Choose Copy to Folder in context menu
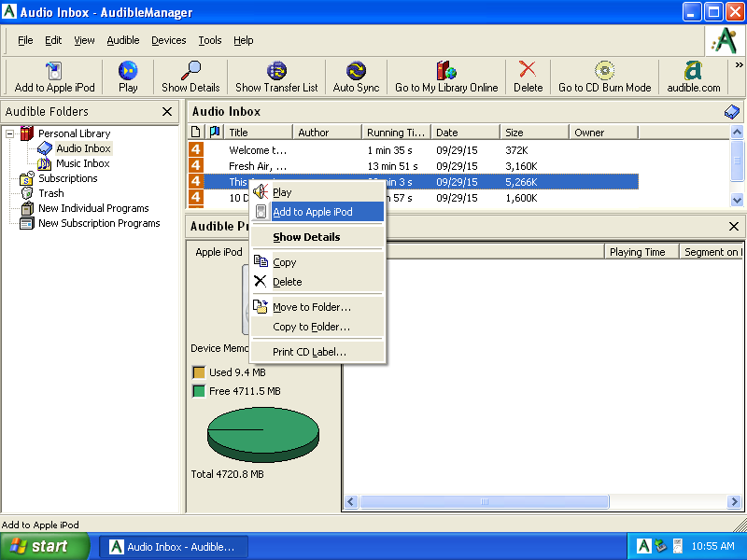The width and height of the screenshot is (747, 560). tap(317, 327)
